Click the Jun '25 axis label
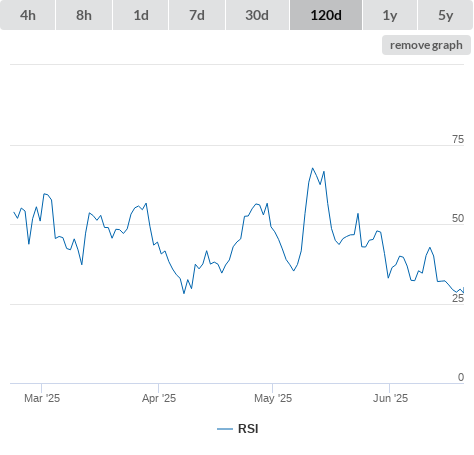This screenshot has width=474, height=455. (390, 398)
